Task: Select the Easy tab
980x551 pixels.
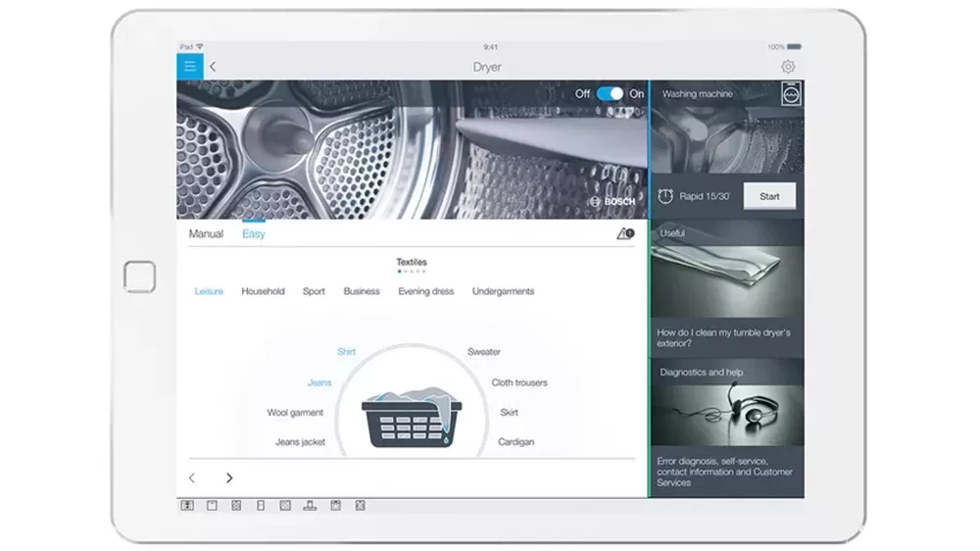Action: [x=254, y=233]
